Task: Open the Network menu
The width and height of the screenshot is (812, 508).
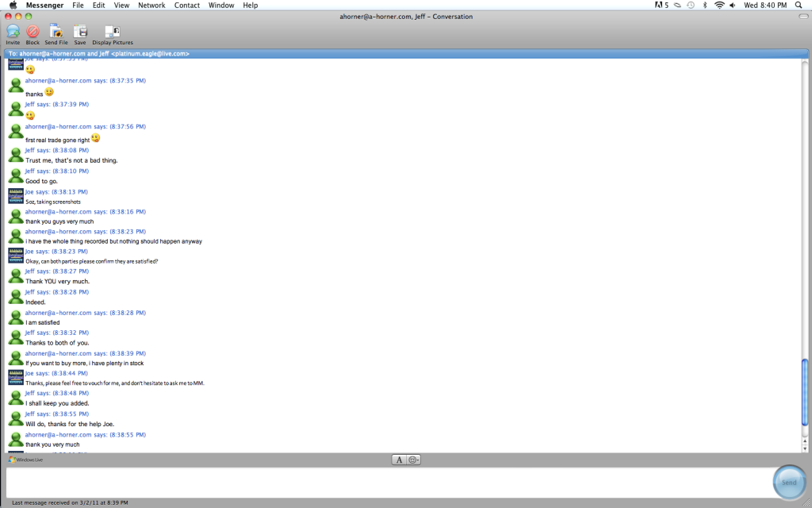Action: click(151, 6)
